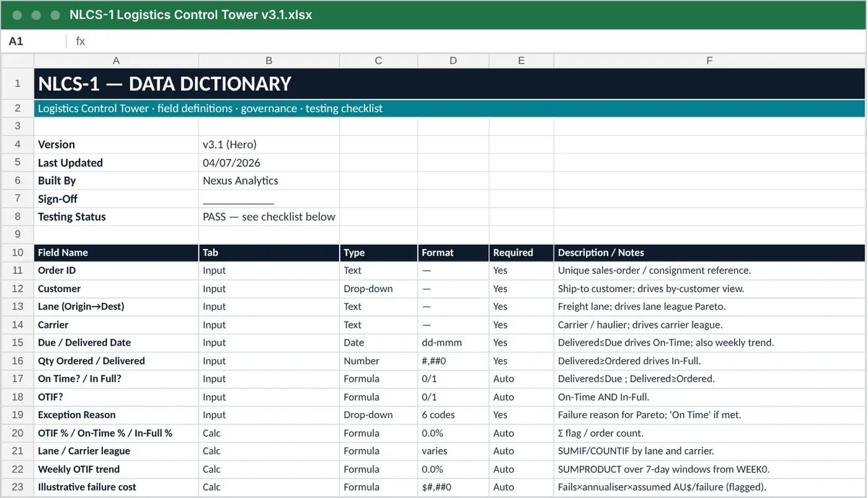The height and width of the screenshot is (498, 868).
Task: Select the 'Lane (Origin→Dest)' cell
Action: [116, 307]
